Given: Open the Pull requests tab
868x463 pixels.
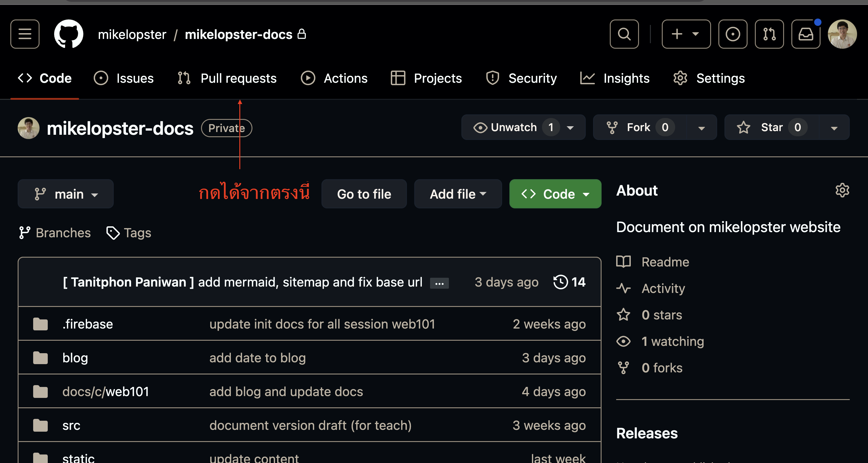Looking at the screenshot, I should pyautogui.click(x=227, y=78).
